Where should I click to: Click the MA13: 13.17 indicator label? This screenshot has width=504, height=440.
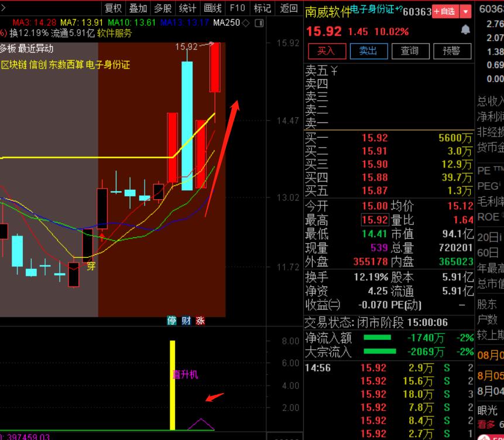184,23
